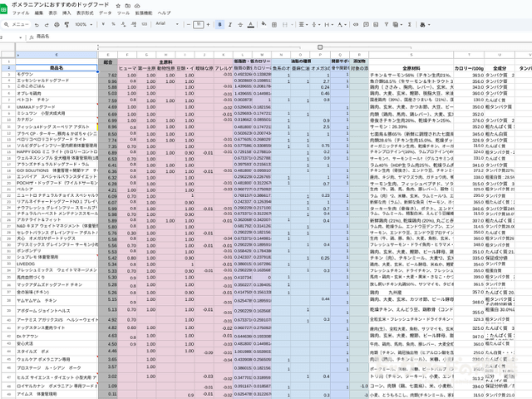Select the Paint format tool

(66, 24)
